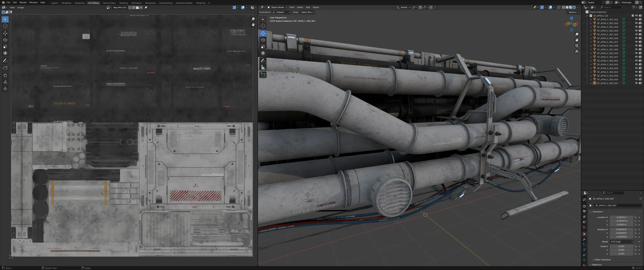This screenshot has height=270, width=644.
Task: Click the Scale X value field
Action: coord(621,246)
